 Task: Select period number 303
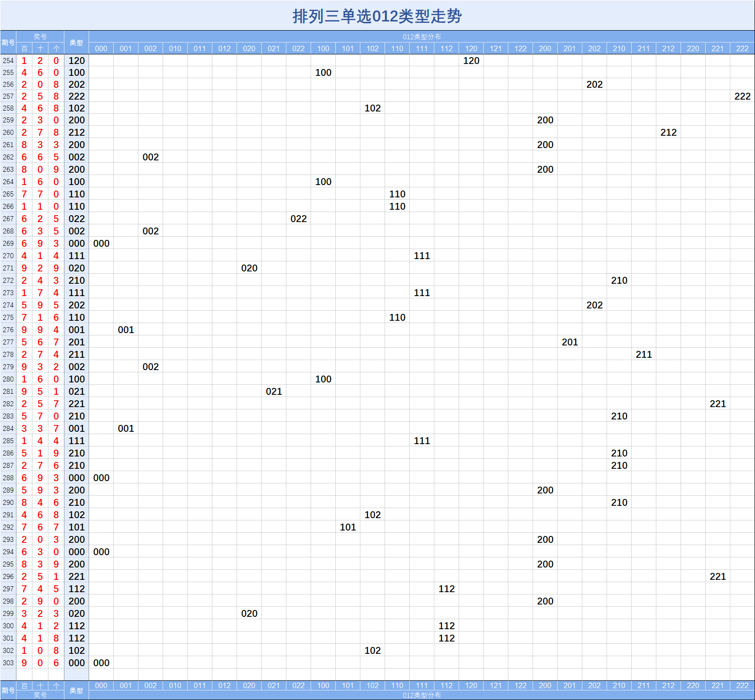[x=8, y=663]
